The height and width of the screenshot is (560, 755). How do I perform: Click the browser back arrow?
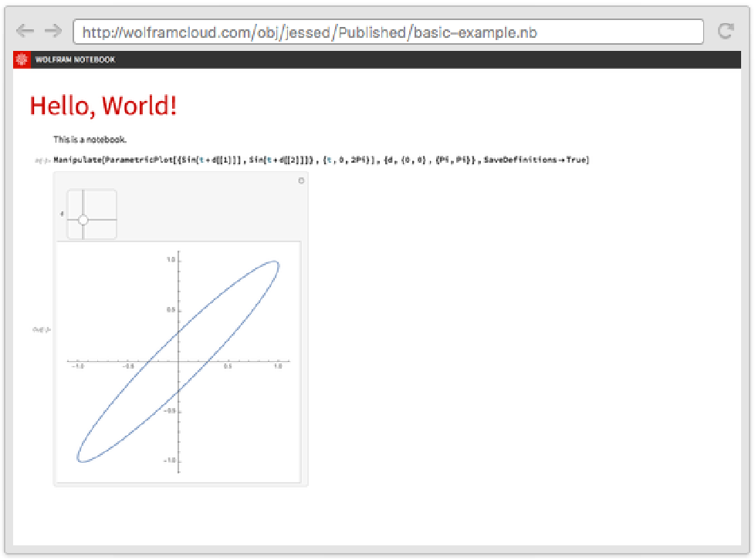point(25,31)
